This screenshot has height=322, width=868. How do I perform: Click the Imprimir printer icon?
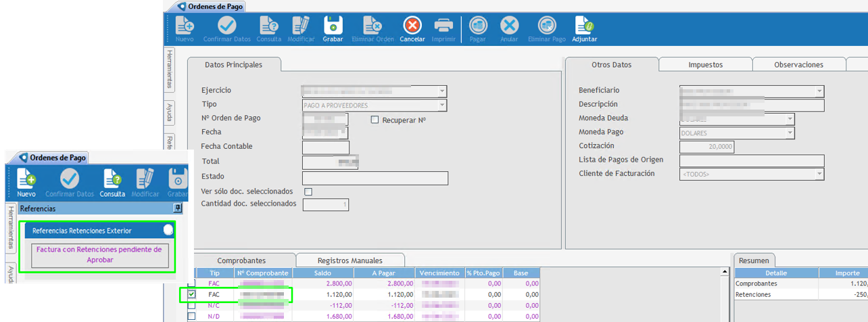pos(443,26)
